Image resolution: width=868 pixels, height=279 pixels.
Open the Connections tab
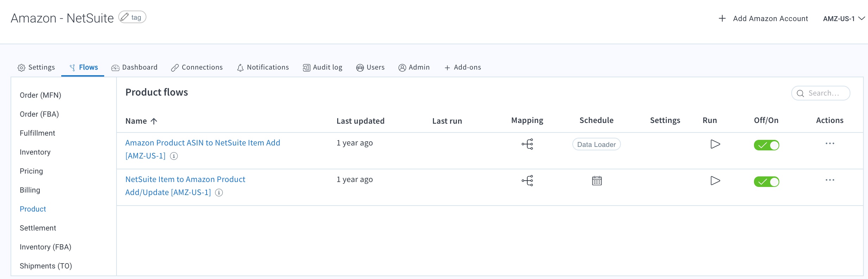[x=197, y=67]
